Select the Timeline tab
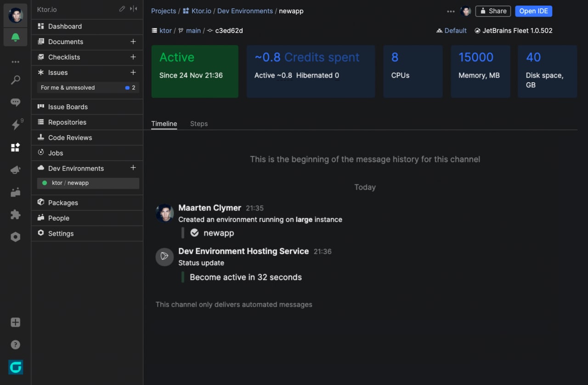This screenshot has height=385, width=588. [164, 124]
